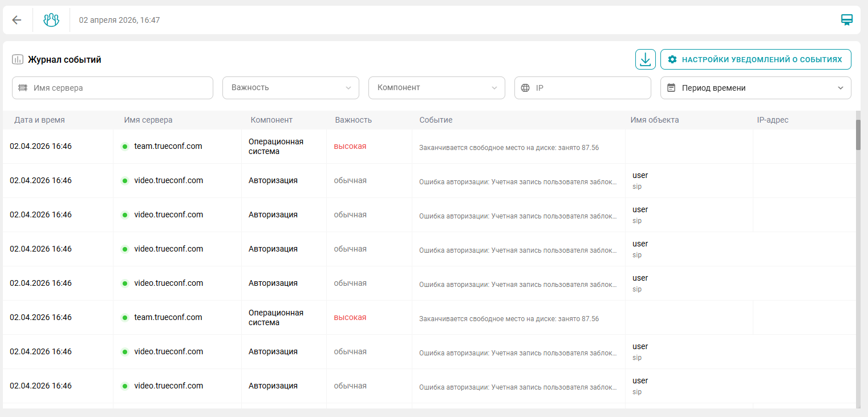Focus the IP filter input field
Viewport: 868px width, 417px height.
pyautogui.click(x=583, y=88)
